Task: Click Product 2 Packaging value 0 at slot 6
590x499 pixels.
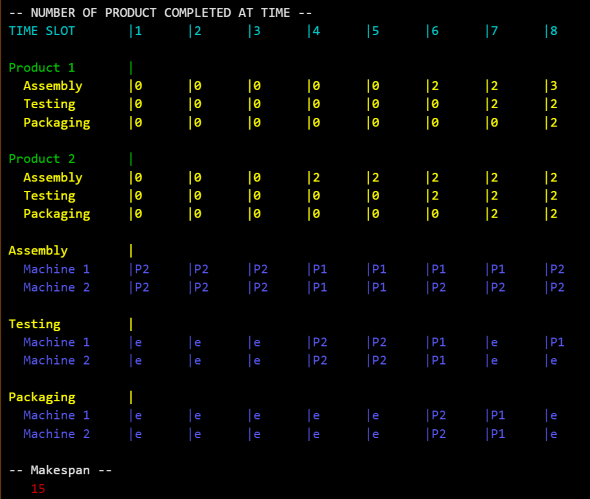Action: tap(435, 214)
